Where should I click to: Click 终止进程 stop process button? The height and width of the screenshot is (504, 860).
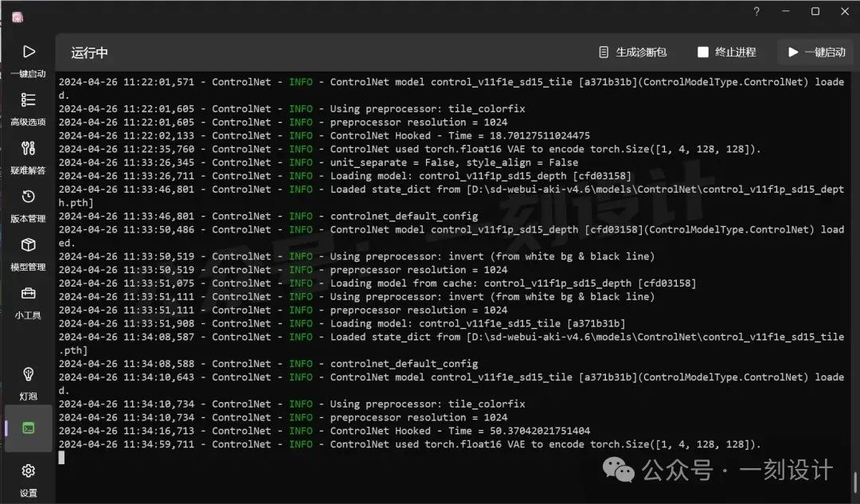click(x=726, y=52)
